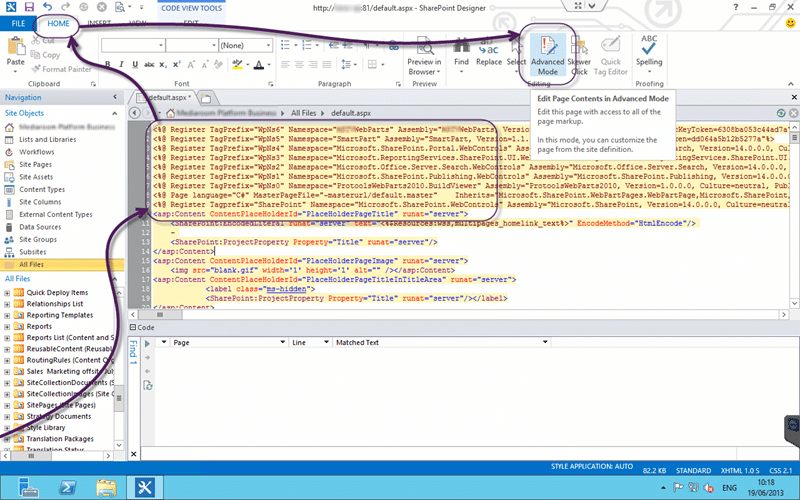Undo the last edit in quick access toolbar
This screenshot has width=800, height=500.
click(47, 7)
